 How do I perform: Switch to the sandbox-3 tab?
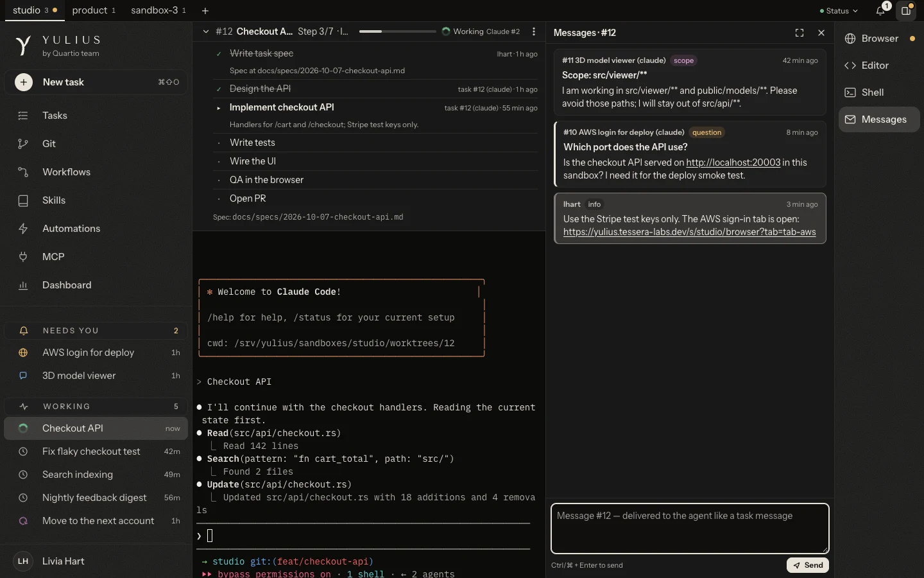[x=158, y=10]
